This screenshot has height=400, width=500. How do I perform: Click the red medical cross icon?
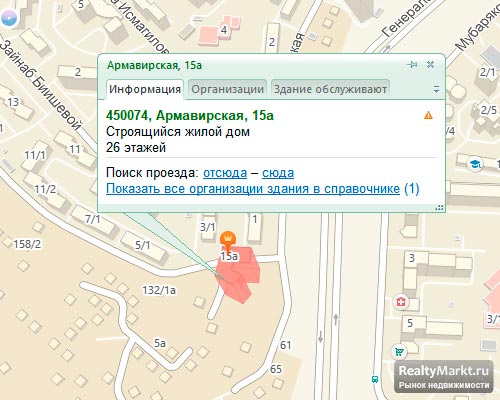coord(401,302)
